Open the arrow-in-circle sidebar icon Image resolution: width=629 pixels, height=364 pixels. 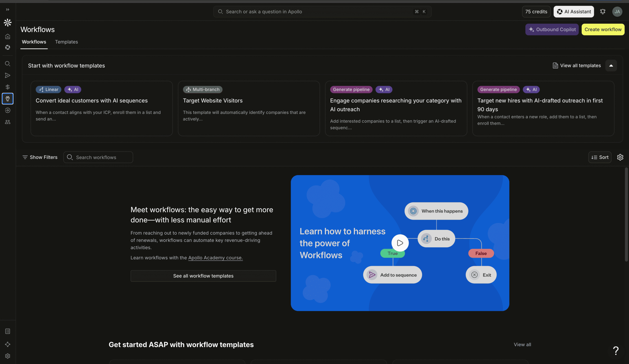(x=8, y=110)
